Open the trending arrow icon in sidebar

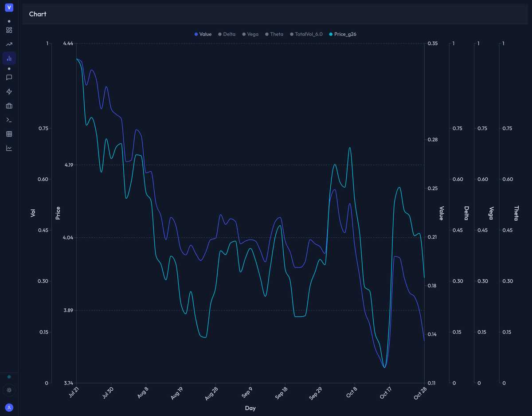click(8, 44)
